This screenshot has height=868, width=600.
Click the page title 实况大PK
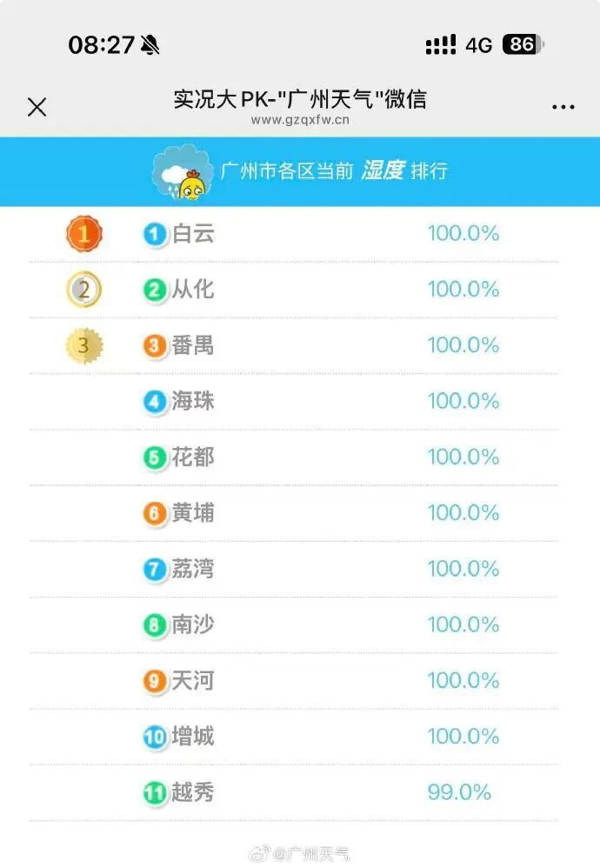pos(300,99)
